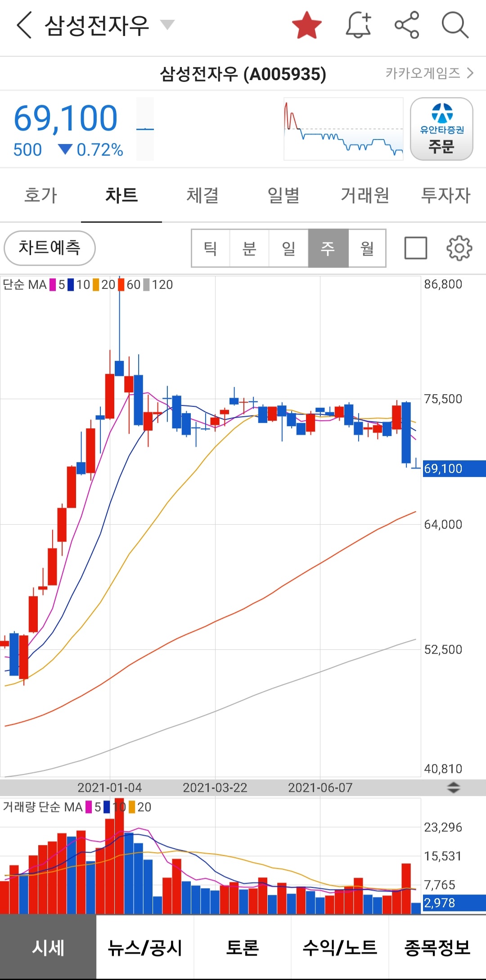Open the 일별 tab
Image resolution: width=486 pixels, height=980 pixels.
(283, 195)
